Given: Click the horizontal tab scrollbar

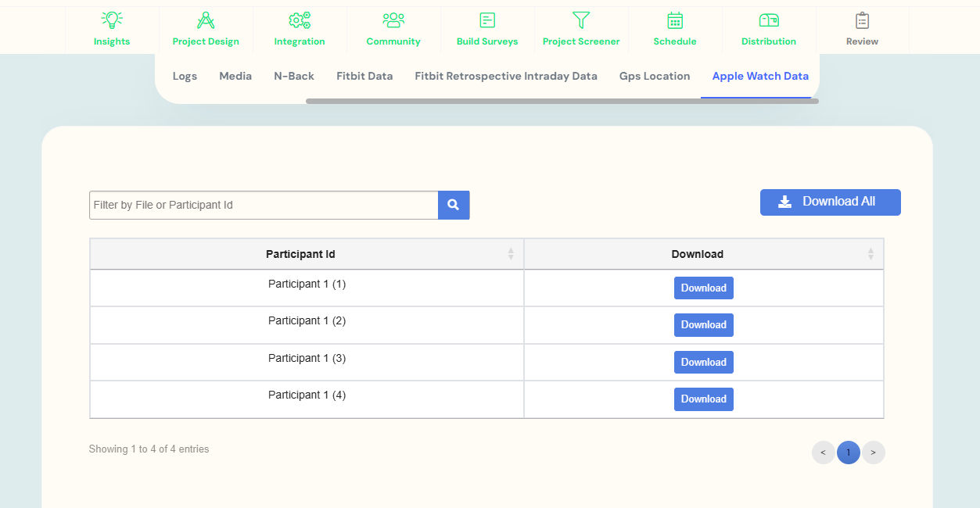Looking at the screenshot, I should [x=562, y=101].
